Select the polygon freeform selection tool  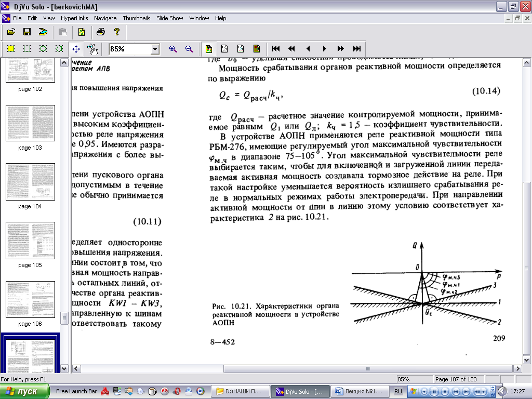[59, 49]
